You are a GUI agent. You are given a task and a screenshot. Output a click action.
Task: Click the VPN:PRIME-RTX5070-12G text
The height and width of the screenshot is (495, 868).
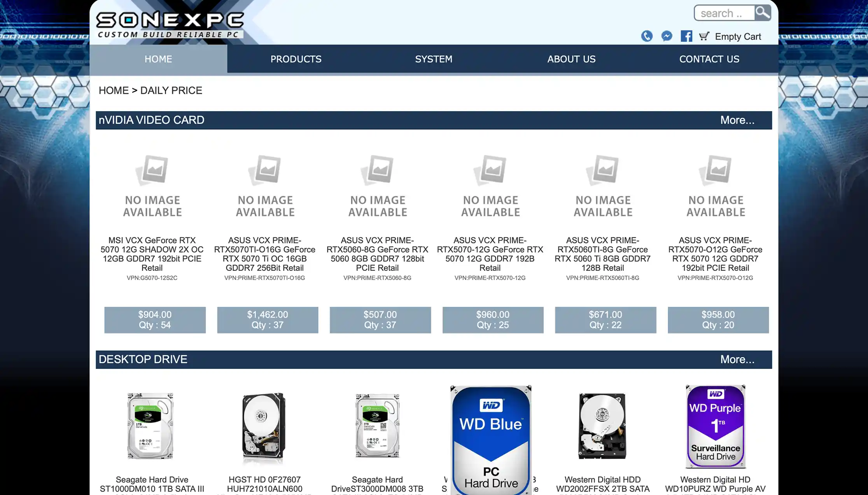click(x=490, y=278)
